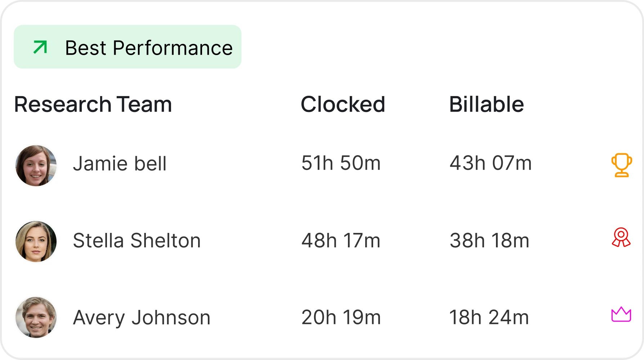Click the Research Team column header

click(93, 104)
